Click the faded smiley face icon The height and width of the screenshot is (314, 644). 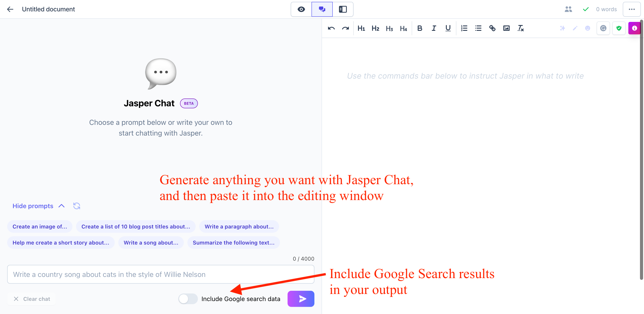tap(587, 28)
